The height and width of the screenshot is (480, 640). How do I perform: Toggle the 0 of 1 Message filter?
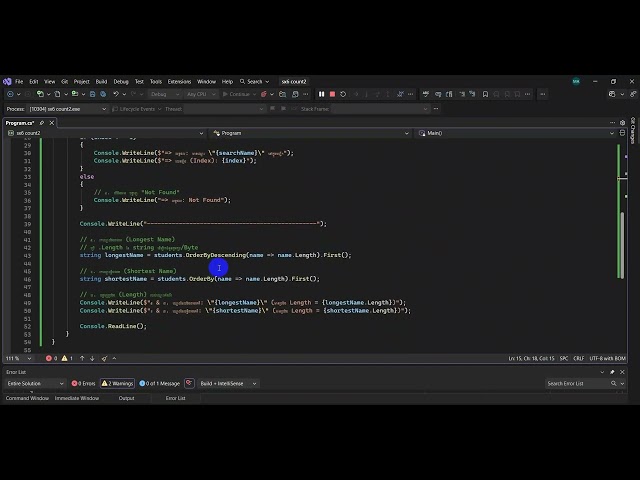tap(160, 384)
